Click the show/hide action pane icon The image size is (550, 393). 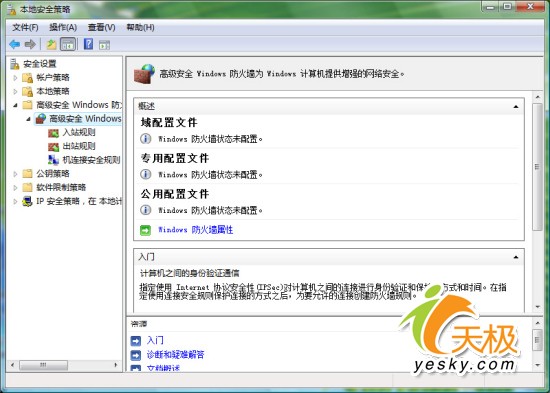pos(105,45)
